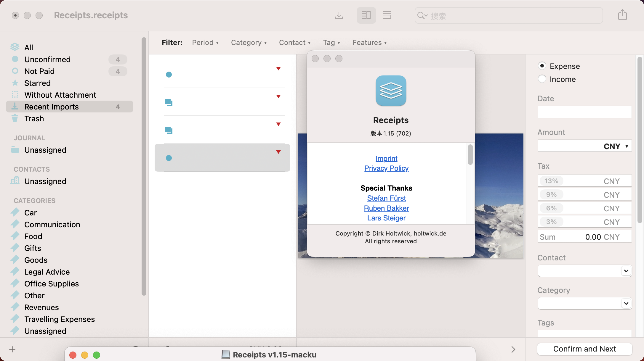644x361 pixels.
Task: Click the Date input field
Action: tap(584, 112)
